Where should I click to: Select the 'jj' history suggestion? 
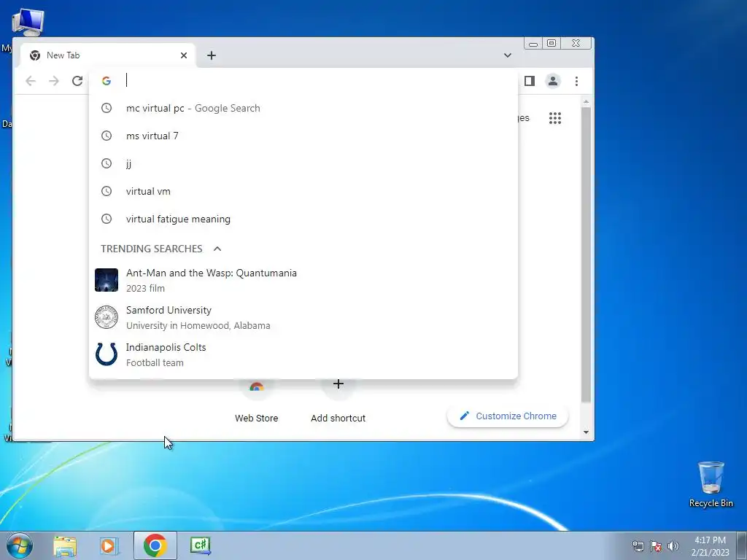[x=303, y=163]
